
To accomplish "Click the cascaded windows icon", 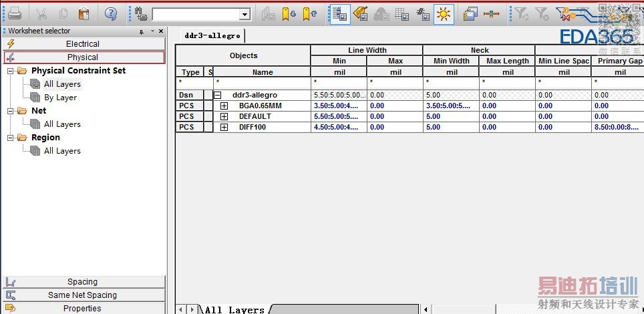I will (470, 14).
